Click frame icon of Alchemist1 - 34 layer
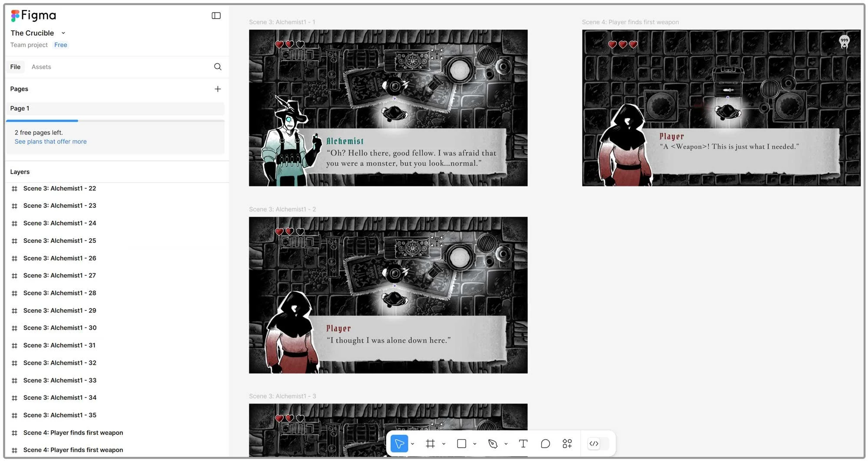This screenshot has height=461, width=868. (x=14, y=398)
